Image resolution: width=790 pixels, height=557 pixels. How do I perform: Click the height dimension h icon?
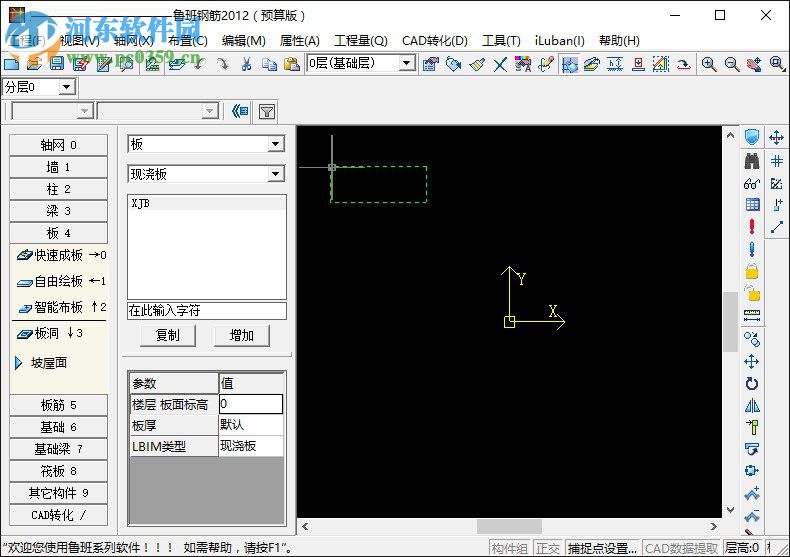point(615,64)
